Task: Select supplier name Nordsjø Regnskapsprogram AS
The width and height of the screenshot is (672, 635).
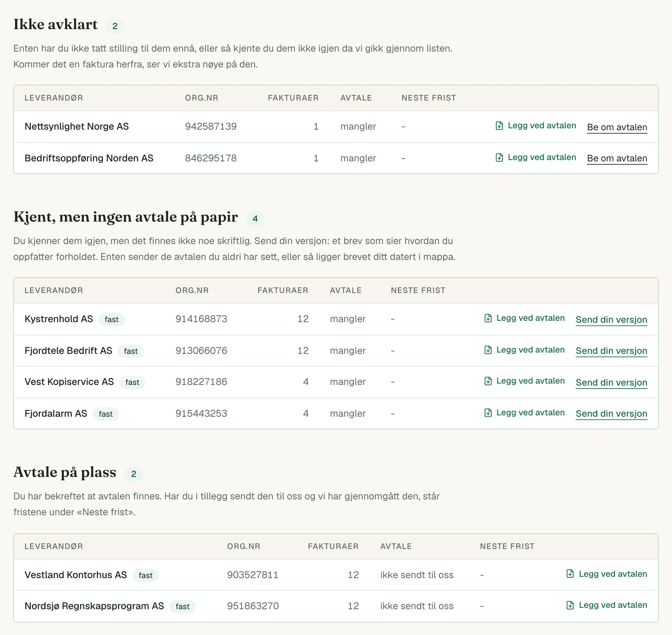Action: coord(94,606)
